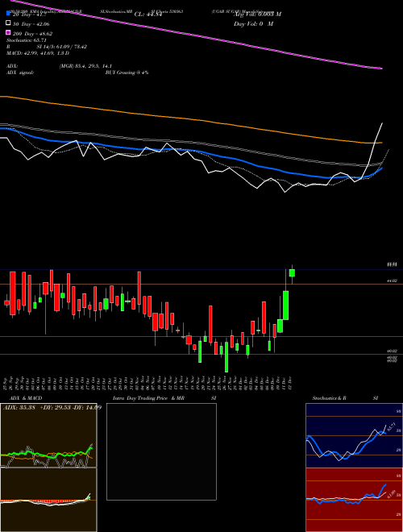Open the ADX indicator thumbnail chart
The width and height of the screenshot is (403, 532).
click(48, 435)
